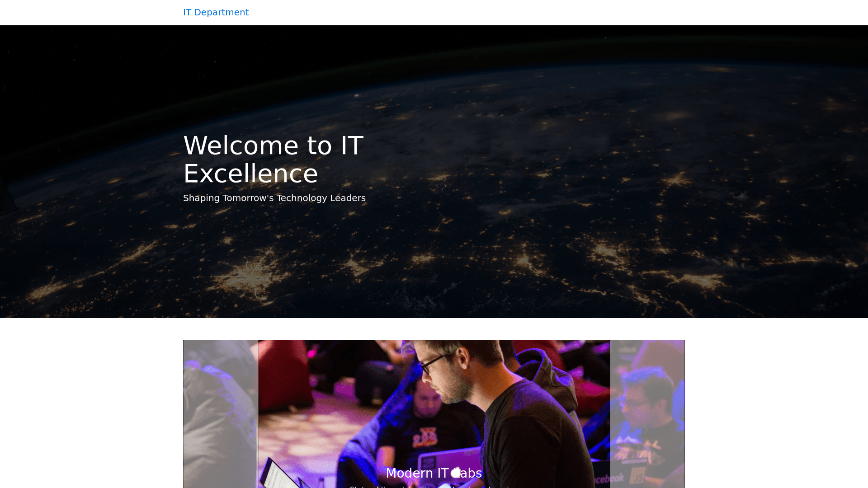Advance carousel using right shaded panel
The width and height of the screenshot is (868, 488).
coord(647,413)
